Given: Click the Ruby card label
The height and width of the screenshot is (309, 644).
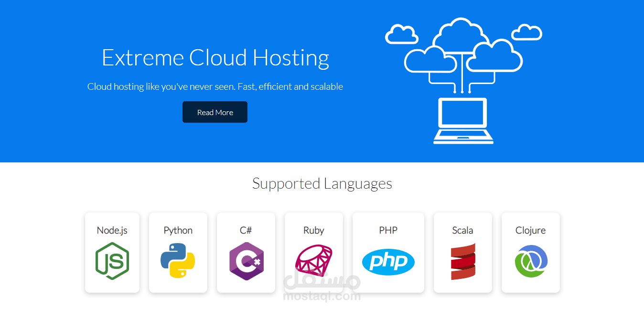Looking at the screenshot, I should tap(314, 230).
